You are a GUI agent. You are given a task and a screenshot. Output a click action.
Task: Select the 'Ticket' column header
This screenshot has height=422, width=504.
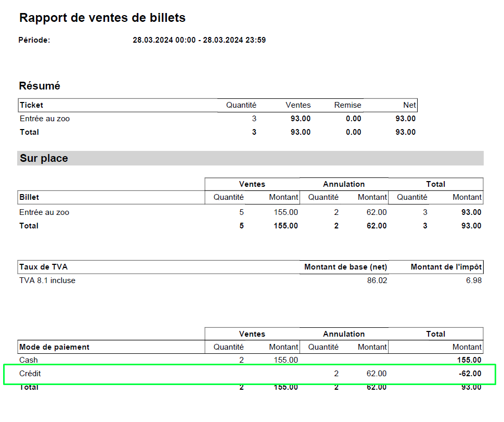[x=31, y=105]
